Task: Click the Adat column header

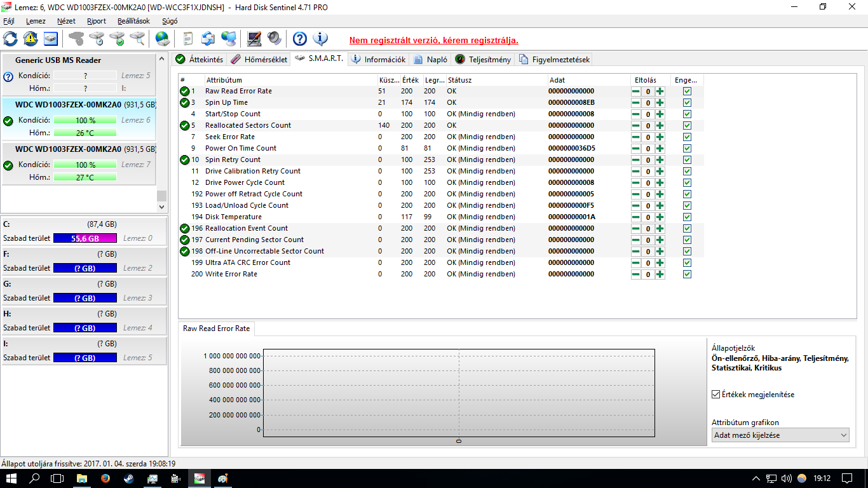Action: (589, 80)
